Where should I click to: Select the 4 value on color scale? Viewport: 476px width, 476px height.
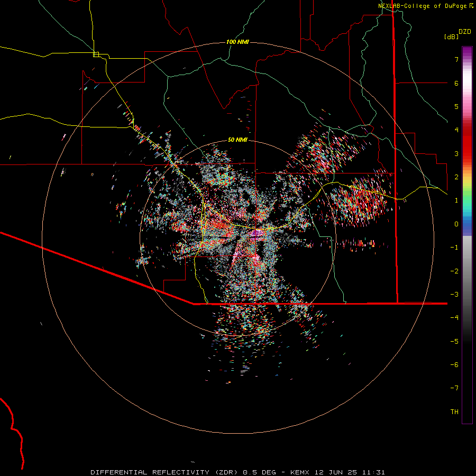456,130
